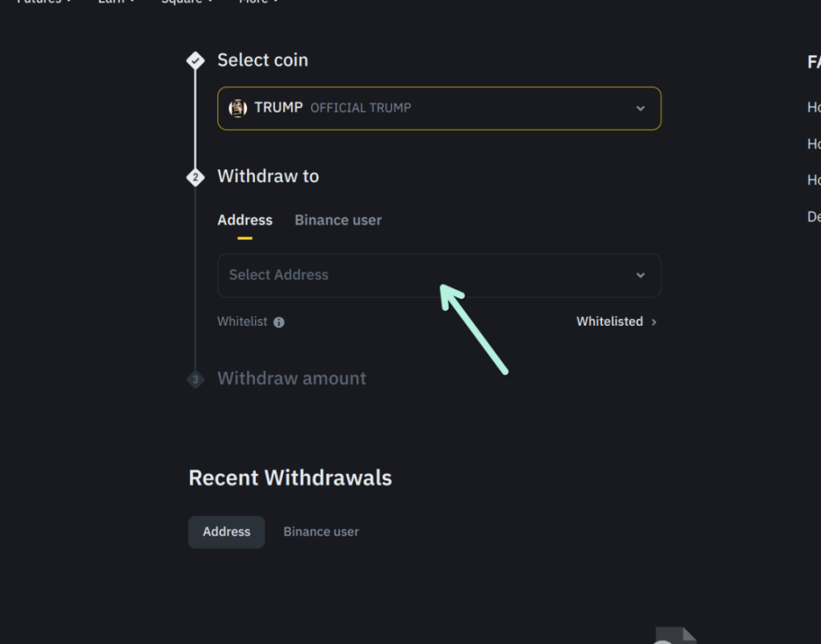821x644 pixels.
Task: Click the Recent Withdrawals heading
Action: pyautogui.click(x=290, y=478)
